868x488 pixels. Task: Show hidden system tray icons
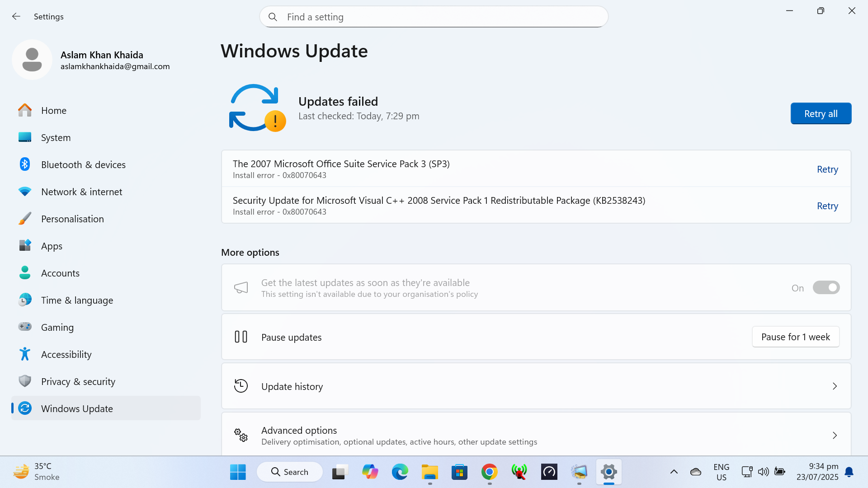click(674, 472)
